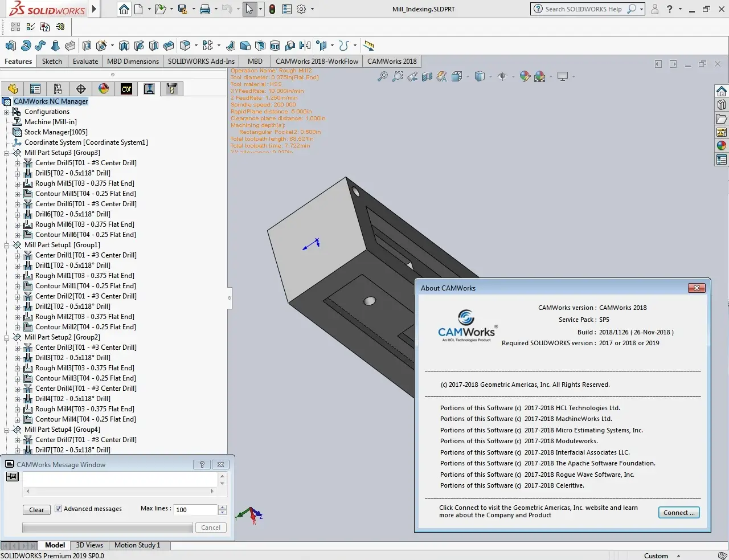The height and width of the screenshot is (560, 729).
Task: Open the CAMWorks 2018-WorkFlow tab
Action: point(317,62)
